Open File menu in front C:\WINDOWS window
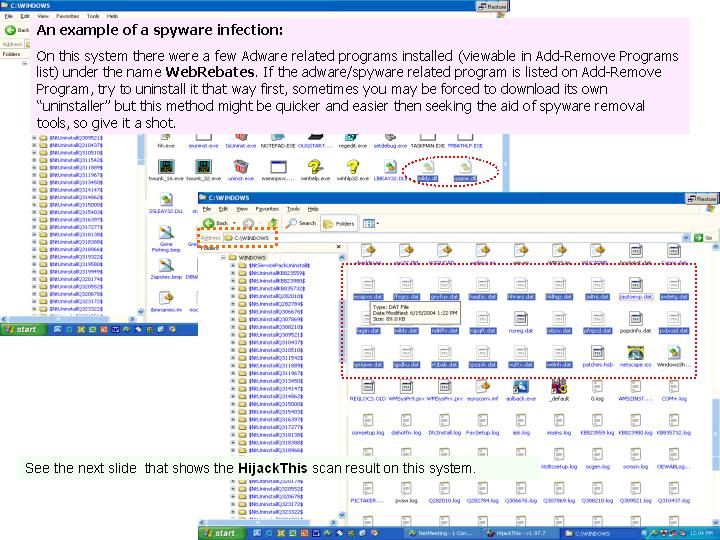This screenshot has width=720, height=540. click(207, 209)
